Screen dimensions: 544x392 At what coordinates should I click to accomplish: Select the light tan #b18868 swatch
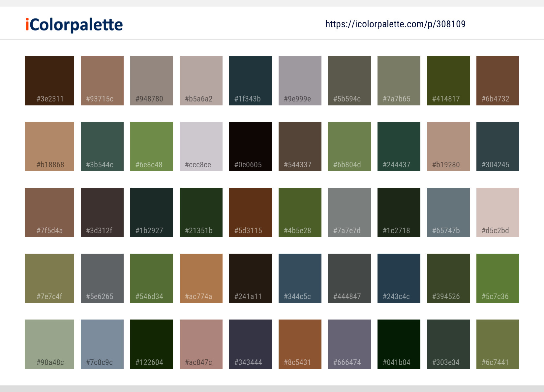point(49,146)
